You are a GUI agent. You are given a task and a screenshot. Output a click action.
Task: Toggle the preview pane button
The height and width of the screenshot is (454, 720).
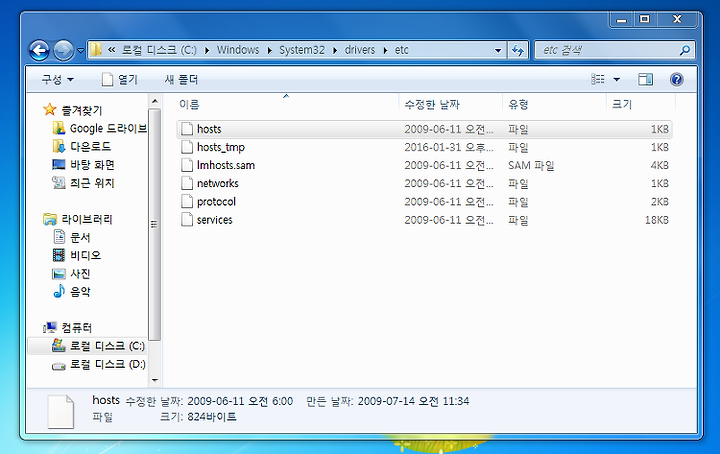pyautogui.click(x=645, y=79)
